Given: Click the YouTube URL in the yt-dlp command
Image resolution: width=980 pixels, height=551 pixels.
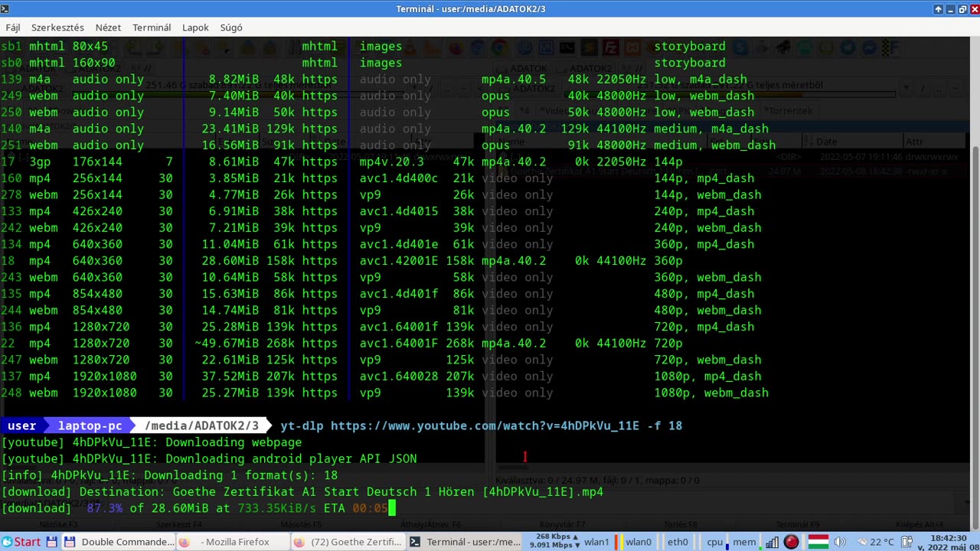Looking at the screenshot, I should (485, 425).
